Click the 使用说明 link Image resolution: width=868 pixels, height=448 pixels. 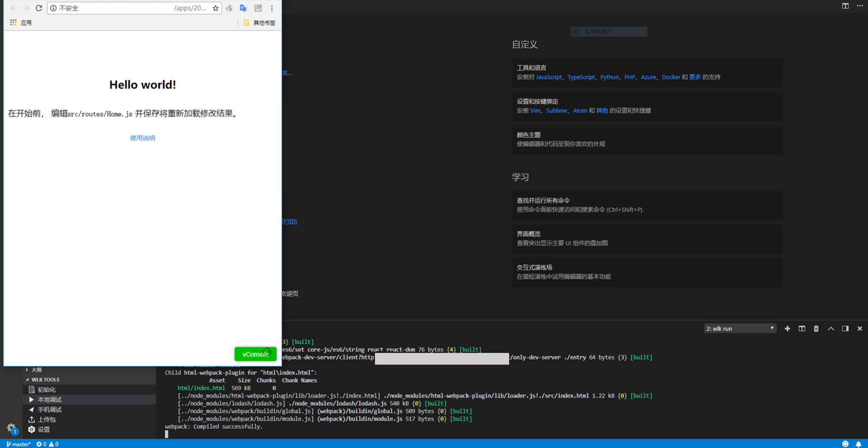point(142,138)
